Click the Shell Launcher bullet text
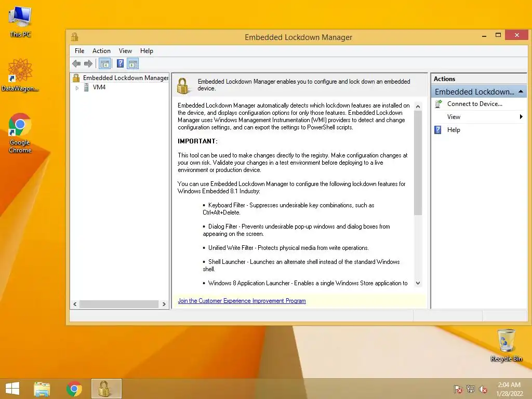 [x=301, y=265]
